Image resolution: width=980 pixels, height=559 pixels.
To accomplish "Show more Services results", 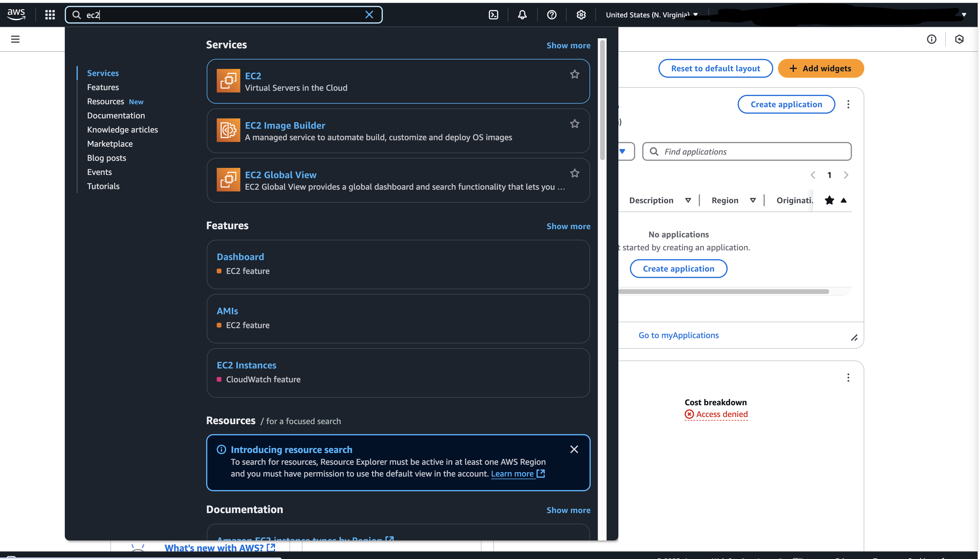I will 568,45.
